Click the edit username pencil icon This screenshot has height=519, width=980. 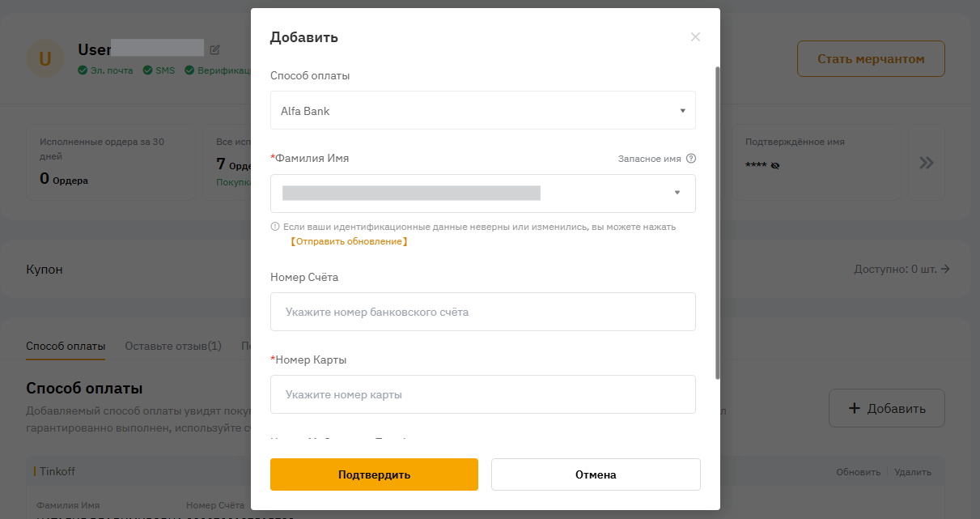click(x=214, y=49)
